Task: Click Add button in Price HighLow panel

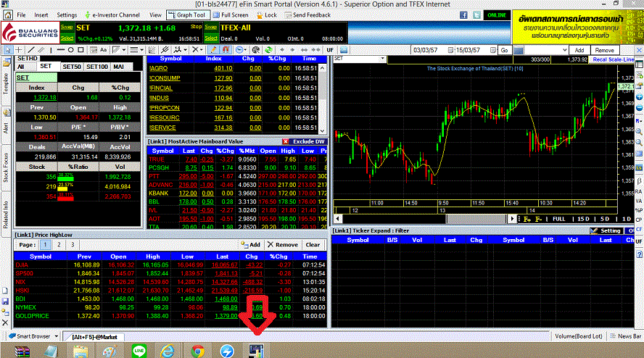Action: pyautogui.click(x=251, y=245)
